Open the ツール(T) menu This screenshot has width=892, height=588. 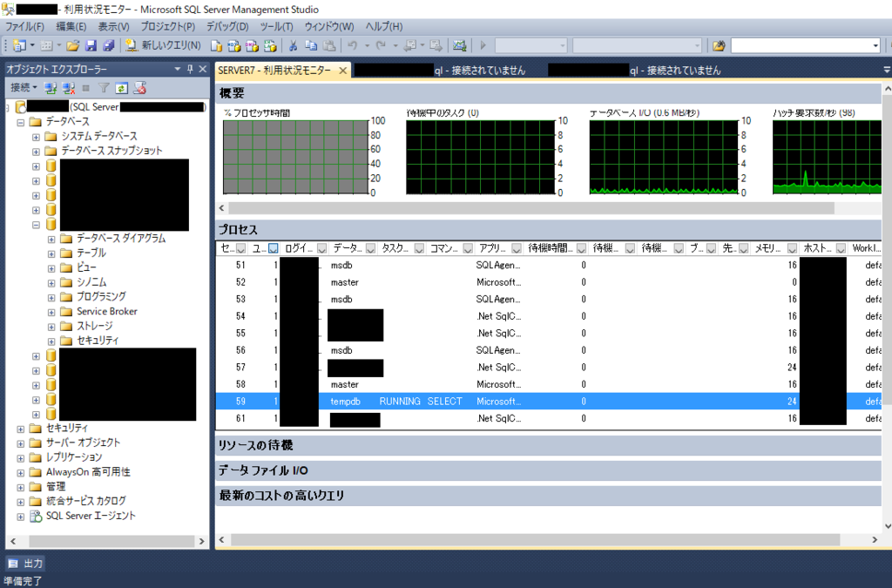[276, 27]
